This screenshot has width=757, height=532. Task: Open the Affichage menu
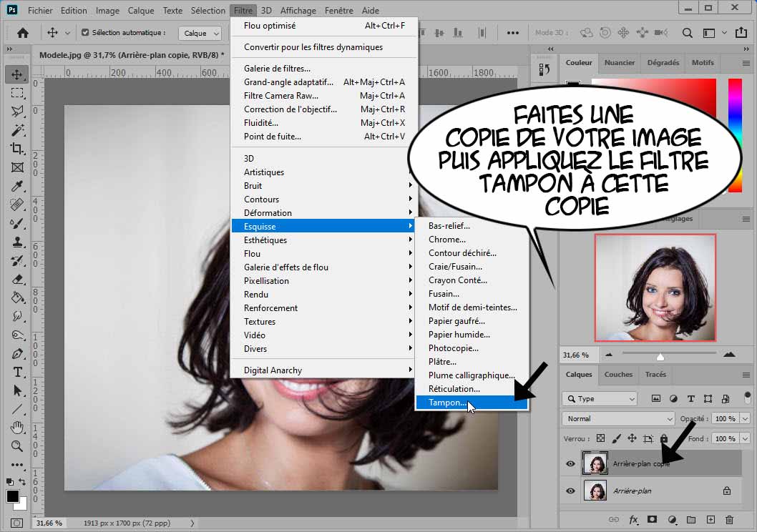coord(298,10)
